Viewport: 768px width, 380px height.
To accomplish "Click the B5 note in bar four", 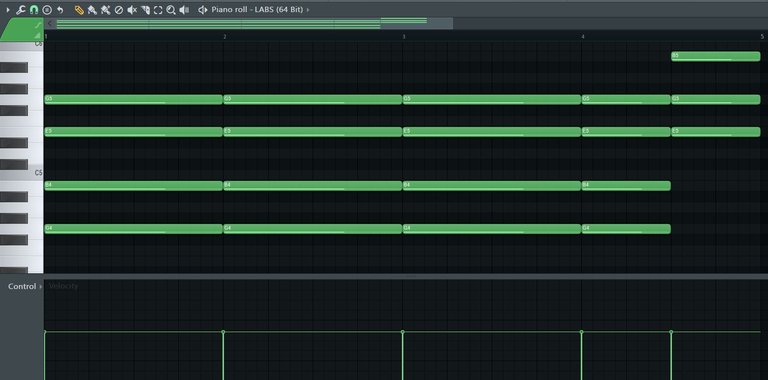I will (716, 56).
